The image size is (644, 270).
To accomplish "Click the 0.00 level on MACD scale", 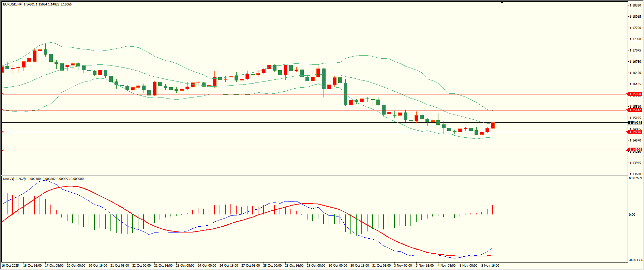I will click(632, 215).
